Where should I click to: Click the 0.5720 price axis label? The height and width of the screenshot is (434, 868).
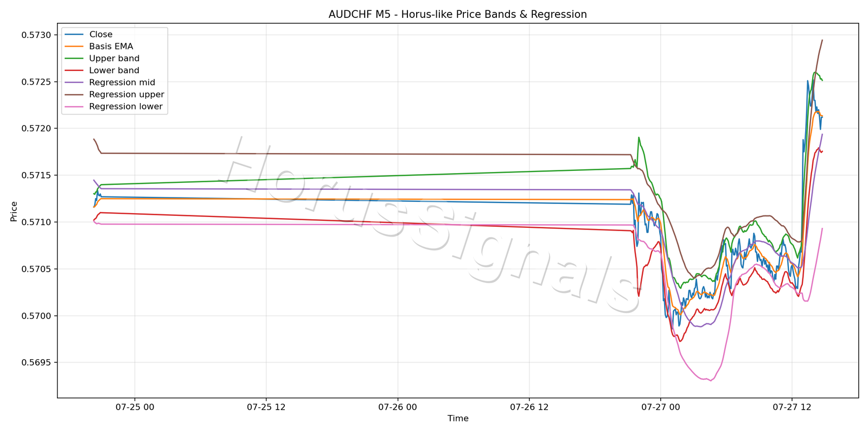point(36,129)
